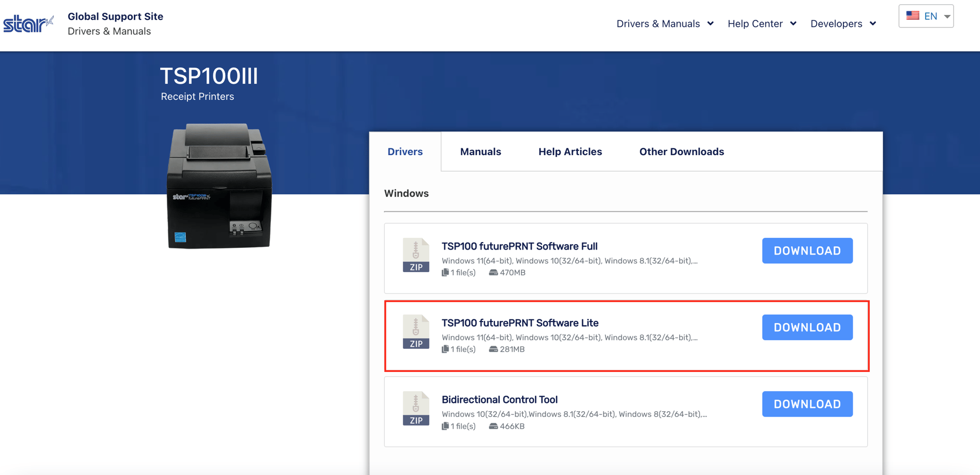Click the TSP100 futurePRNT Software Lite title
Image resolution: width=980 pixels, height=475 pixels.
pos(520,323)
